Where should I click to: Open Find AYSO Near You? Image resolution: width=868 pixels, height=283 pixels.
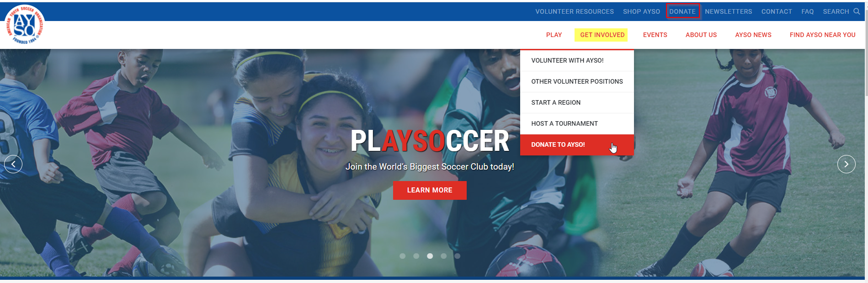(822, 35)
